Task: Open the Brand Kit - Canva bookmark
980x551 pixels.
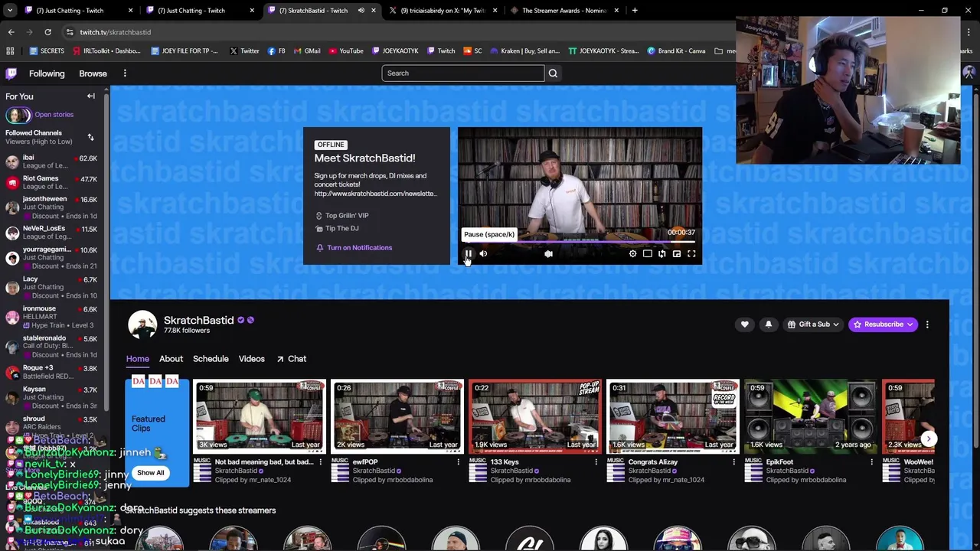Action: [x=676, y=51]
